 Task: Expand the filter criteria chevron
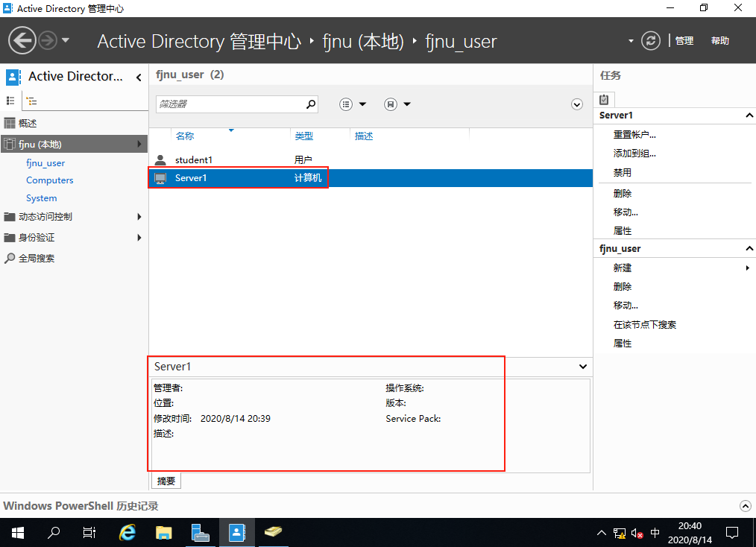click(576, 104)
